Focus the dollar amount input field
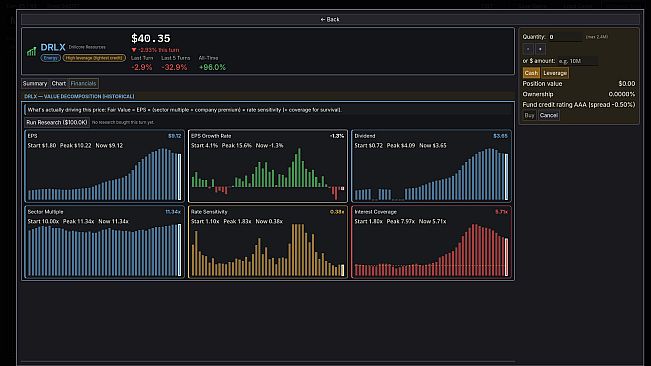 pyautogui.click(x=577, y=61)
